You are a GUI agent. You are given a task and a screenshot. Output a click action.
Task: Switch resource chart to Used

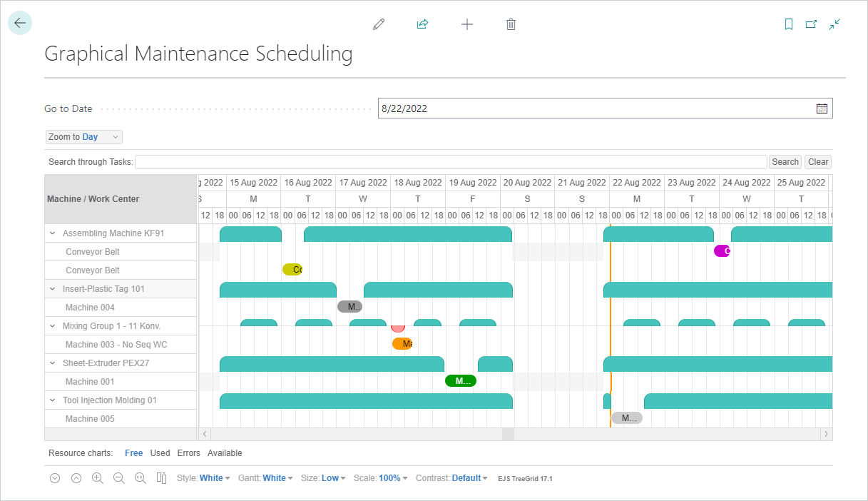(160, 452)
